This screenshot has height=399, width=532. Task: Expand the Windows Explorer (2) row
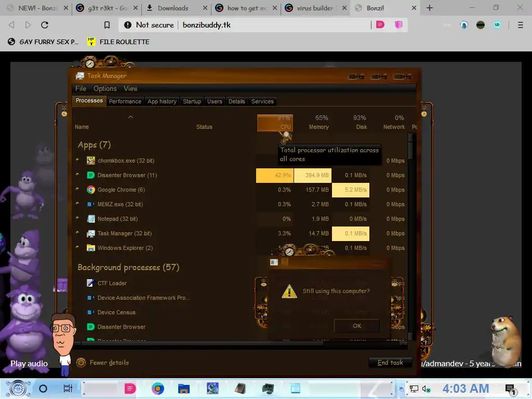77,247
